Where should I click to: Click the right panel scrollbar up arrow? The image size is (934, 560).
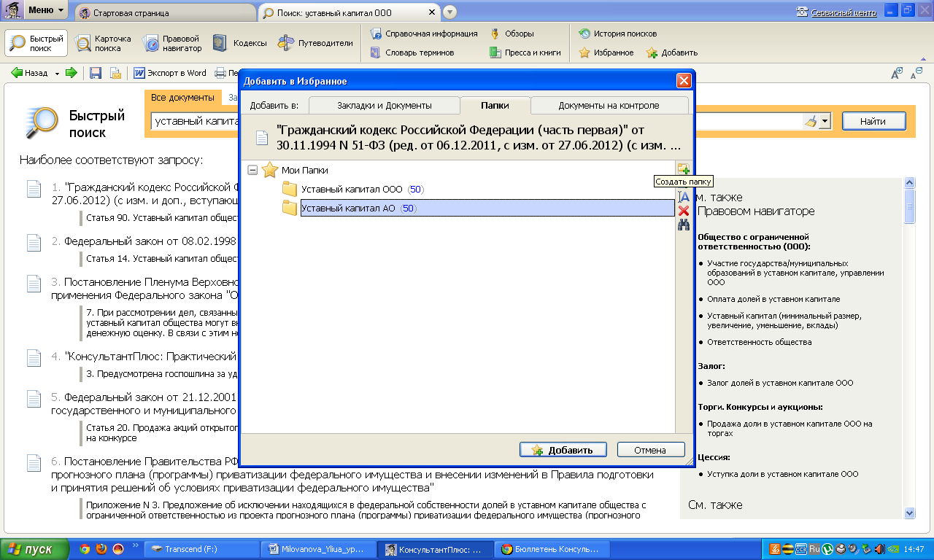click(909, 183)
